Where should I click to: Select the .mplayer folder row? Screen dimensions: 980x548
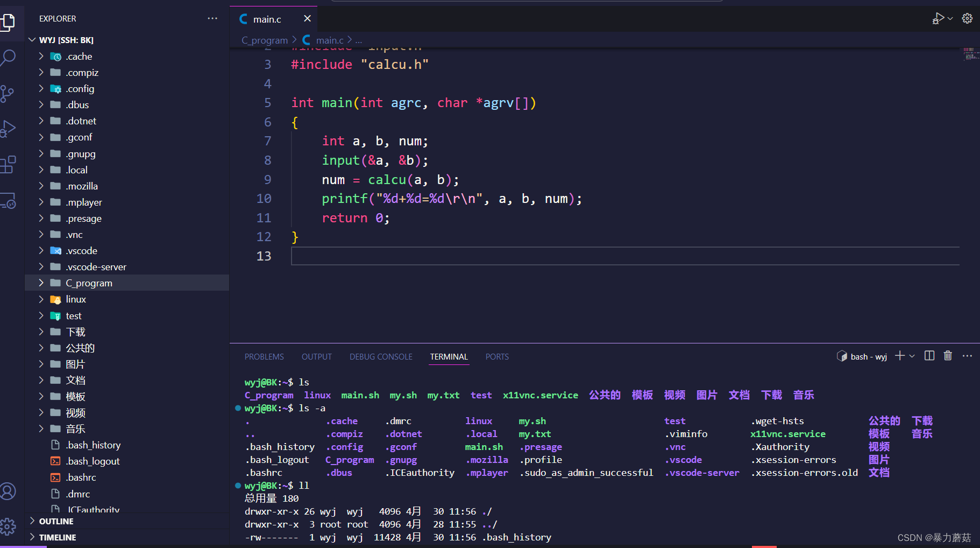pyautogui.click(x=127, y=202)
